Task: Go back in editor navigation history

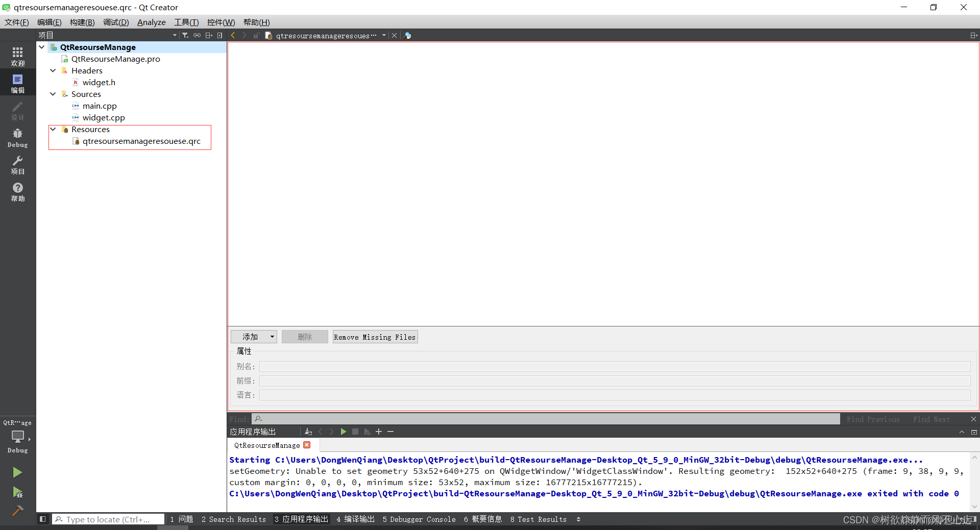Action: 233,35
